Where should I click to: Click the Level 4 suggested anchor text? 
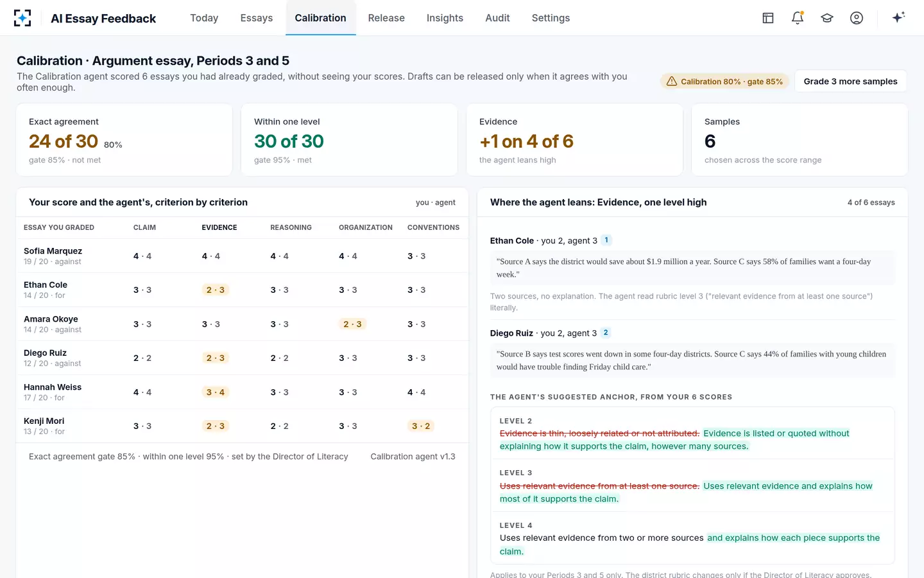pyautogui.click(x=690, y=545)
